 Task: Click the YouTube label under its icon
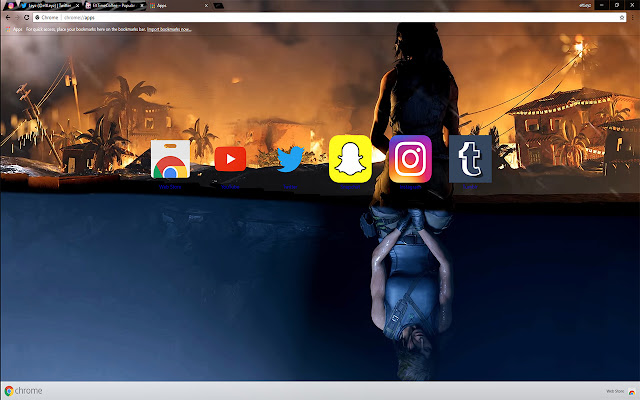click(x=230, y=187)
